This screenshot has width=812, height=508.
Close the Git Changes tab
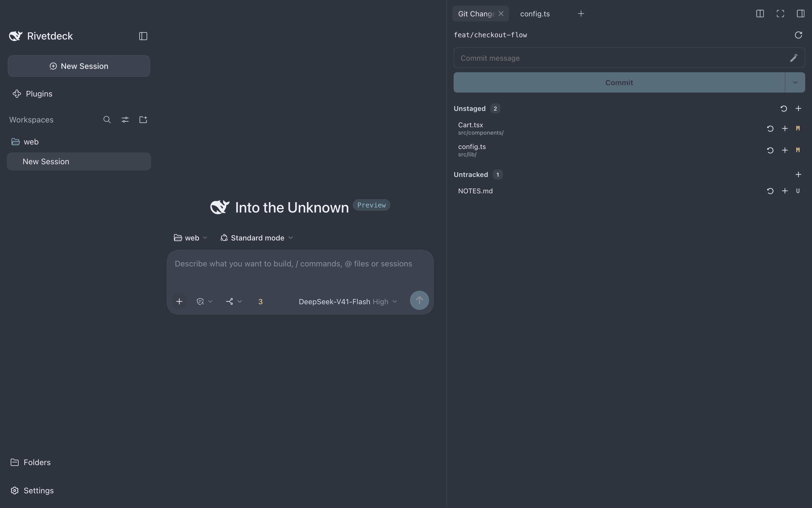pyautogui.click(x=501, y=14)
